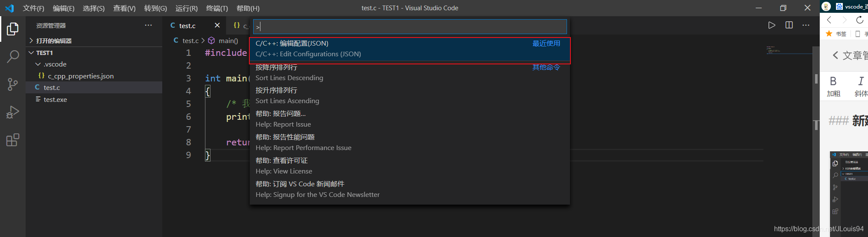This screenshot has width=868, height=237.
Task: Open editor more actions ellipsis
Action: (806, 25)
